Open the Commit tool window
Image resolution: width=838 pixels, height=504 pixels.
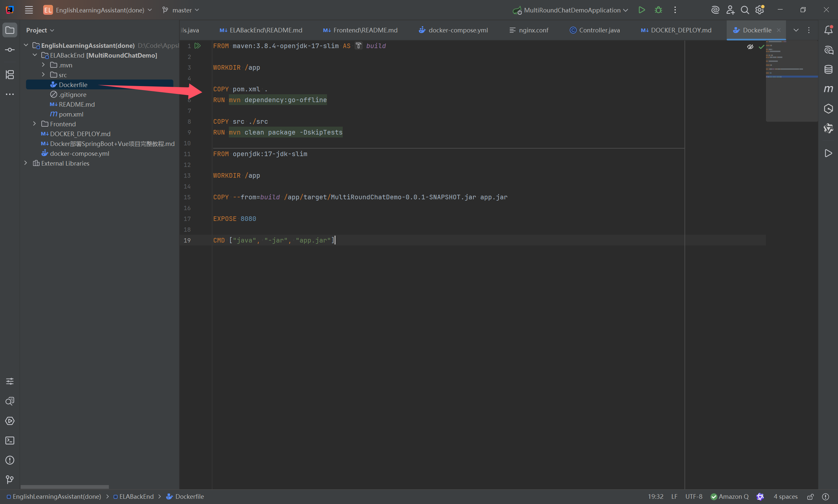(10, 50)
